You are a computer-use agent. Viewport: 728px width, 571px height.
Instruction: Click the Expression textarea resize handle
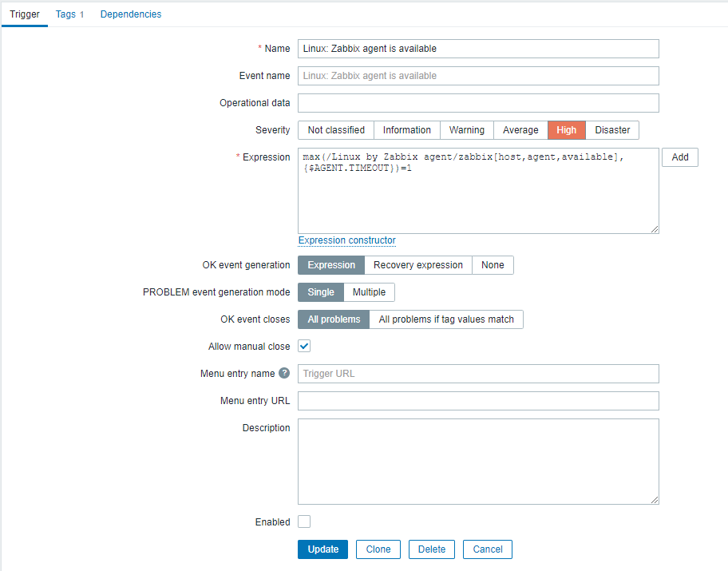[x=655, y=229]
